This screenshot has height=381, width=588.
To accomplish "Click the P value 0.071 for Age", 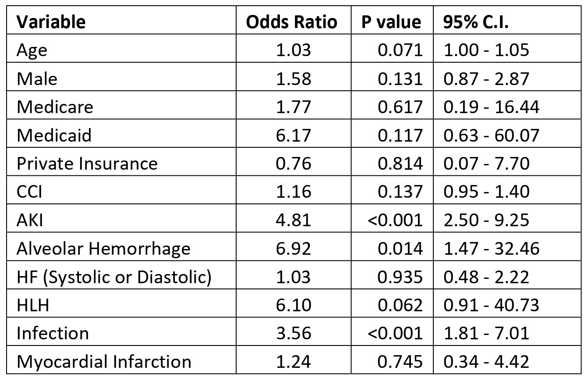I will click(401, 50).
